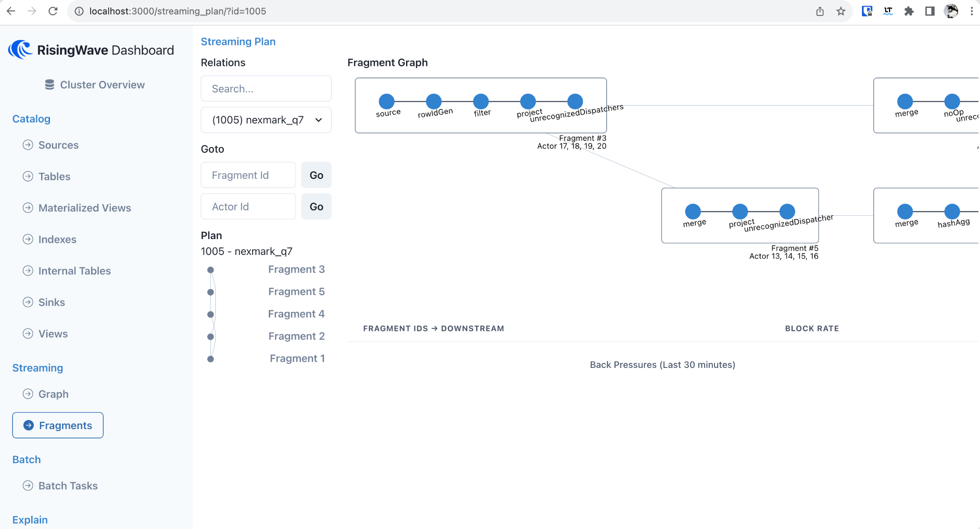This screenshot has height=529, width=980.
Task: Click the Fragment 5 node in plan
Action: coord(211,292)
